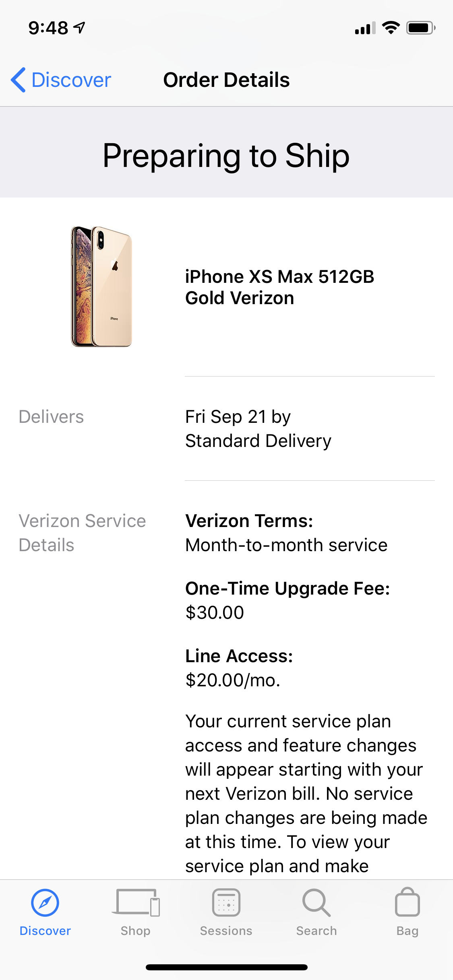Select the Search tab label

click(316, 931)
